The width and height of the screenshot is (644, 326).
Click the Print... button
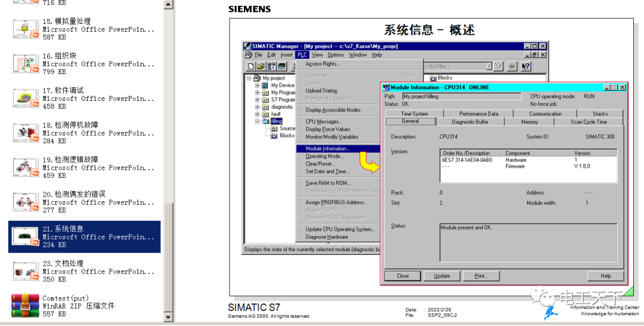pyautogui.click(x=481, y=276)
